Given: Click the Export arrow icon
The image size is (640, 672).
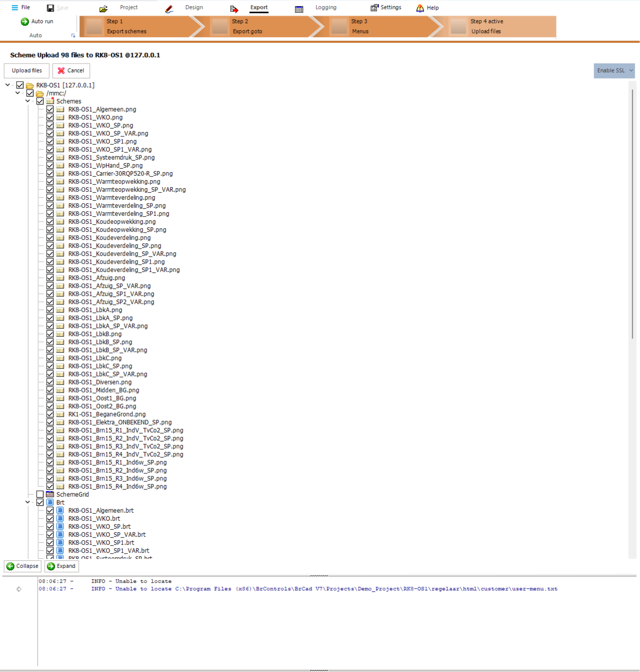Looking at the screenshot, I should pos(234,9).
